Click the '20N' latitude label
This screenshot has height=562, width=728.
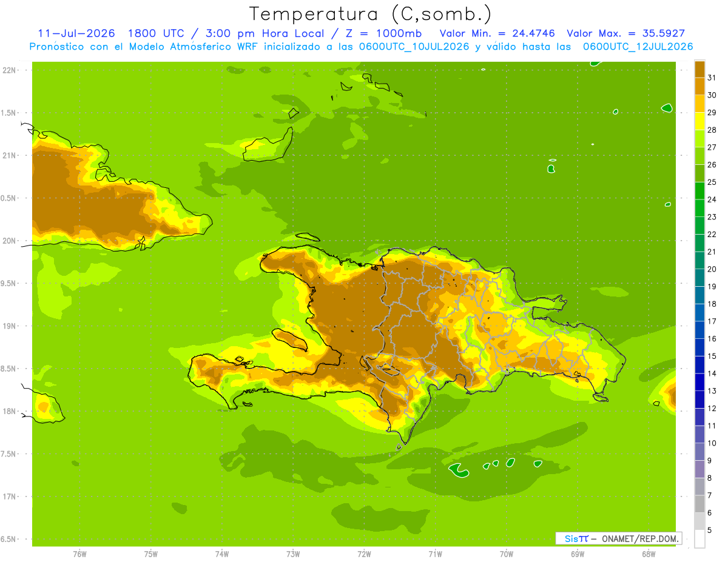click(10, 241)
